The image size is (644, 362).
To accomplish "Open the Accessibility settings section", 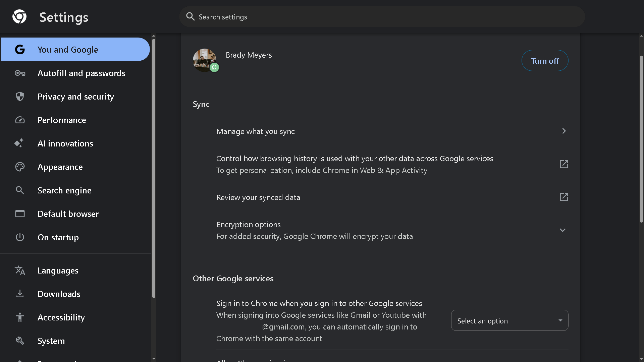I will pyautogui.click(x=61, y=317).
